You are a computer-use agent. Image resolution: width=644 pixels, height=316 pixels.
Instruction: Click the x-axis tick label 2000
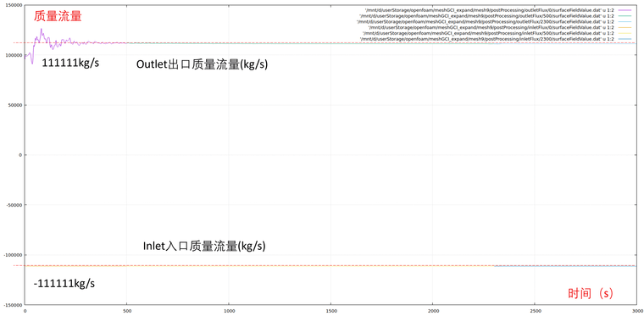(x=433, y=311)
